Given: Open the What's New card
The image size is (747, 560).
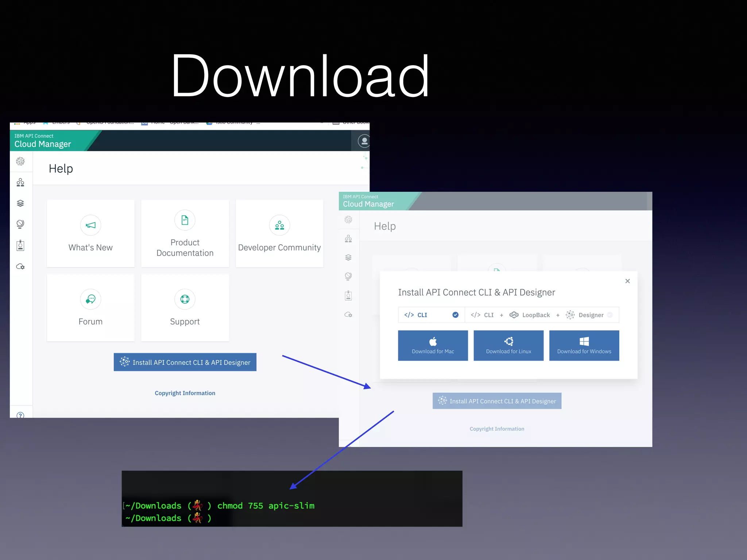Looking at the screenshot, I should click(x=90, y=233).
